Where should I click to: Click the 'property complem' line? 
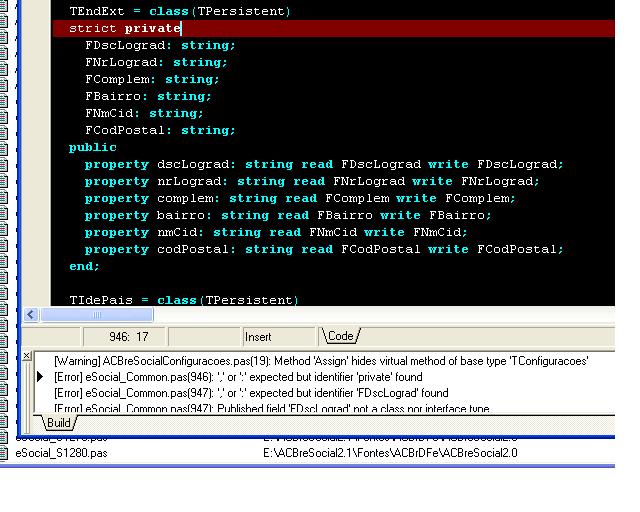pos(300,198)
